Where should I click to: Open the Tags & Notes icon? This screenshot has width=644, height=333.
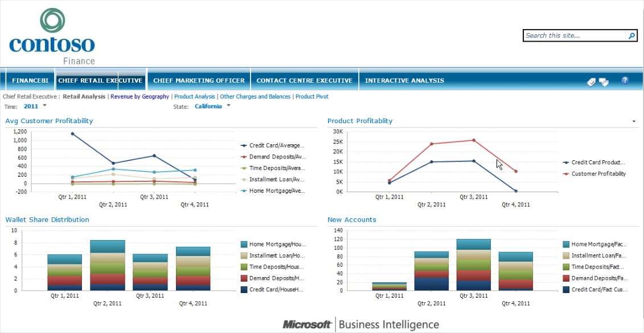click(604, 82)
